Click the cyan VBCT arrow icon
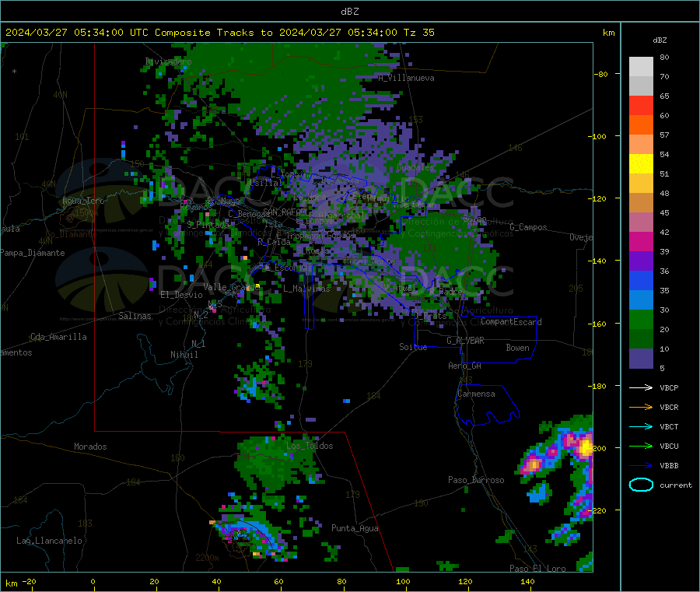This screenshot has height=592, width=700. (641, 427)
